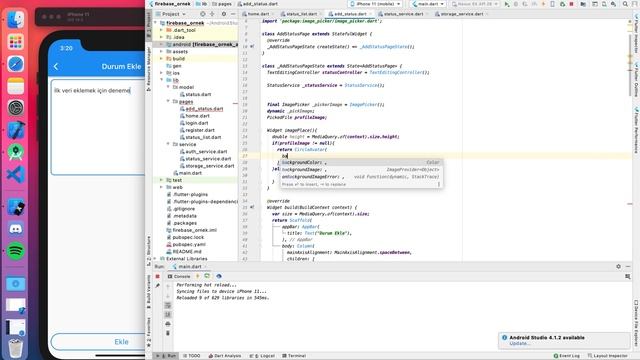Collapse all nodes in the Project panel
Image resolution: width=640 pixels, height=360 pixels.
pyautogui.click(x=212, y=14)
